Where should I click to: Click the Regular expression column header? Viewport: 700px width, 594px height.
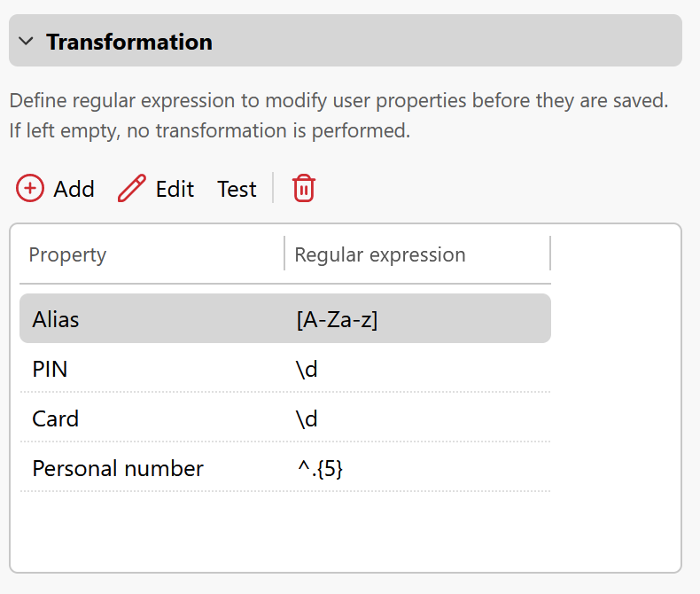pyautogui.click(x=379, y=254)
